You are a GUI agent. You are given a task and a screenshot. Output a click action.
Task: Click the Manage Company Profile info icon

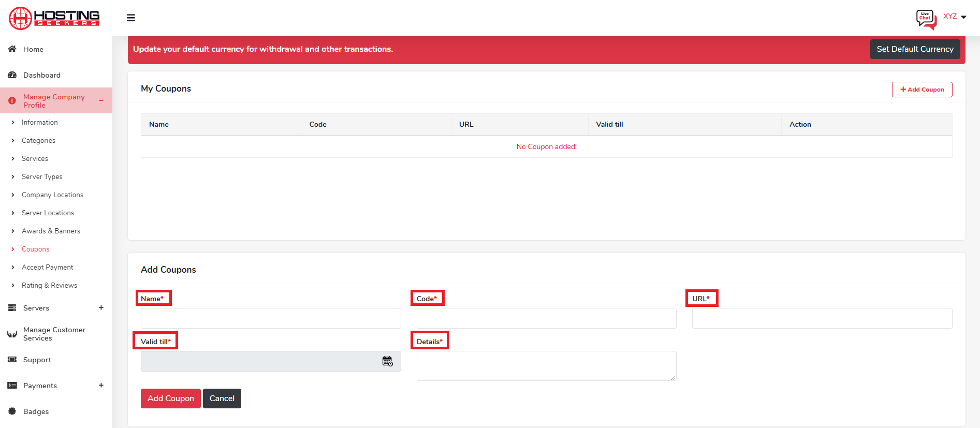pos(12,101)
